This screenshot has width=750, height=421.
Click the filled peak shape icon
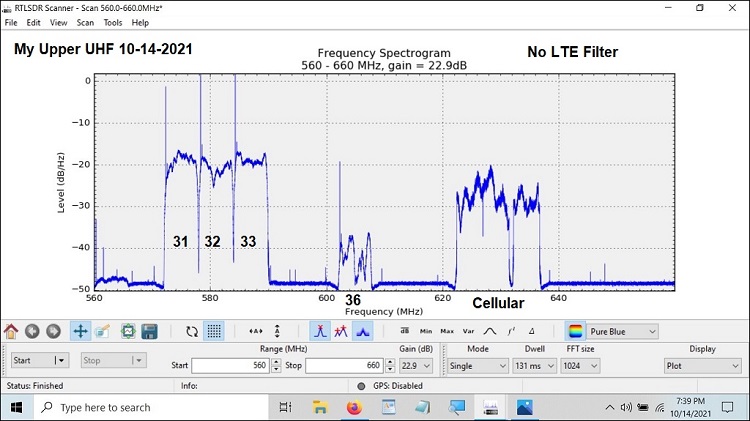tap(363, 331)
